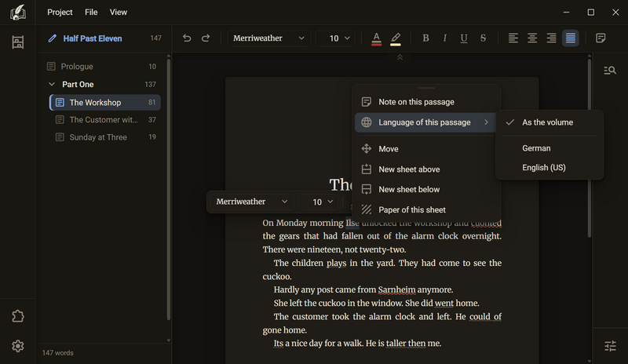
Task: Click the note icon in top toolbar
Action: [x=601, y=38]
